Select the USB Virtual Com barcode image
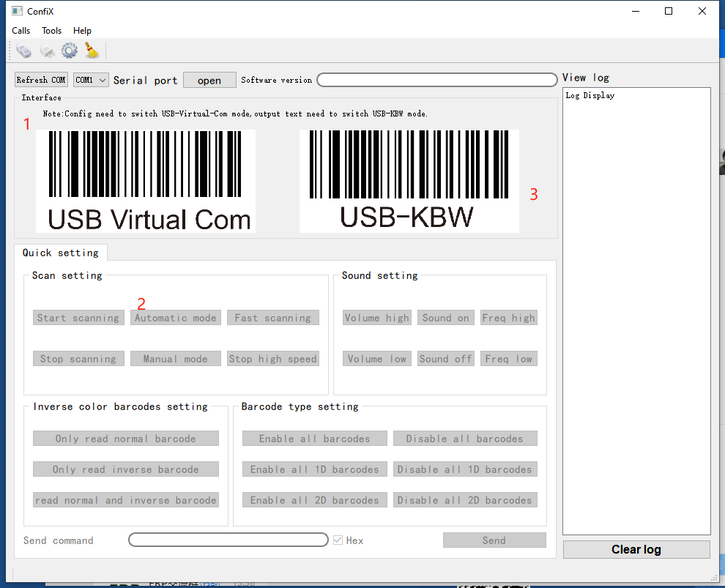 tap(146, 181)
